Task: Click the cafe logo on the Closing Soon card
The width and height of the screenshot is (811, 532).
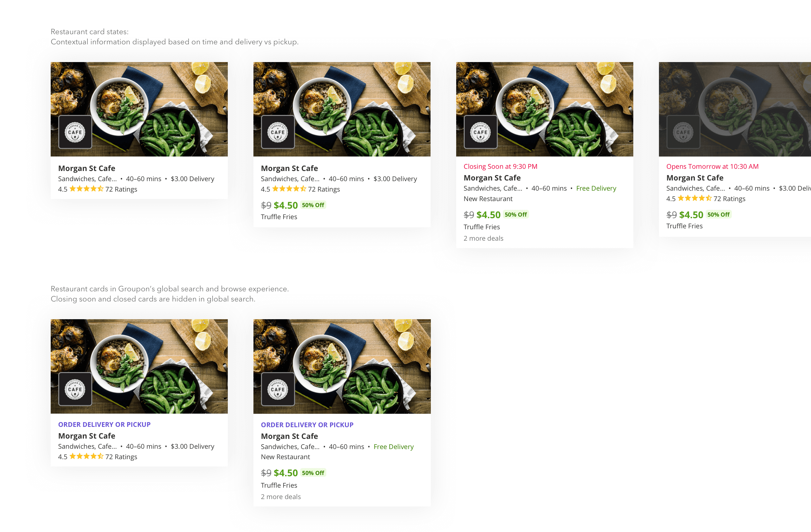Action: click(x=481, y=132)
